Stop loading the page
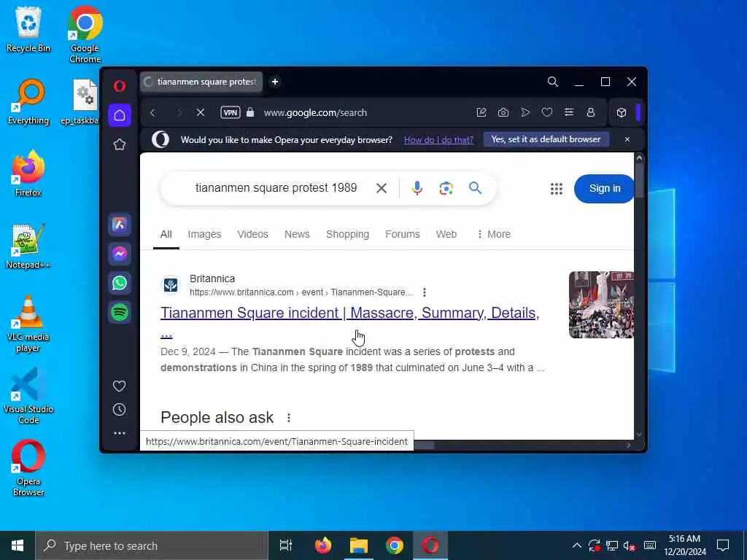This screenshot has width=747, height=560. pyautogui.click(x=201, y=112)
